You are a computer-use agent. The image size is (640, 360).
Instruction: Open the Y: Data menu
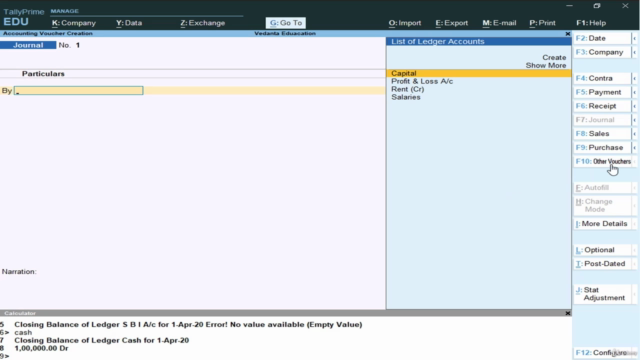(129, 23)
